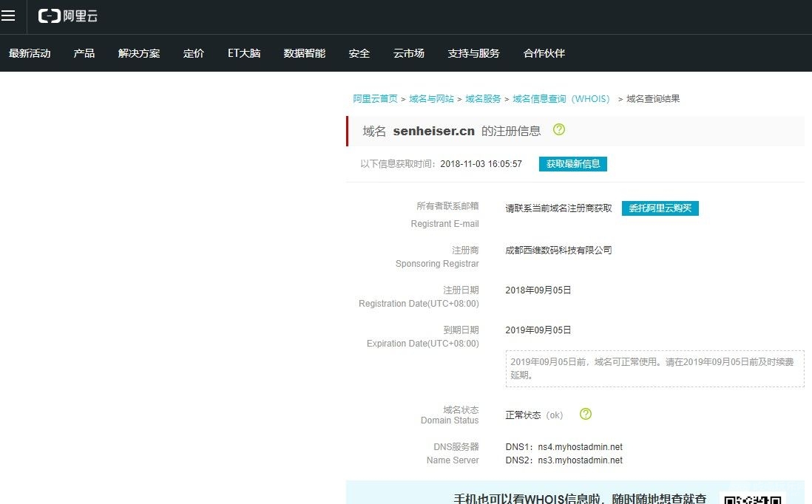Go to 域名与网站 breadcrumb link
The width and height of the screenshot is (812, 504).
coord(431,99)
